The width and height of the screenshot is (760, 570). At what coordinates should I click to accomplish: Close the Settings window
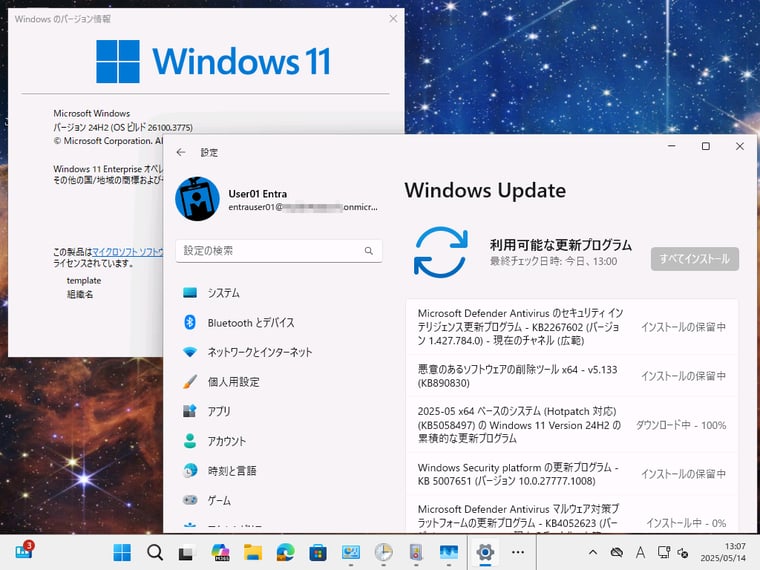[740, 146]
